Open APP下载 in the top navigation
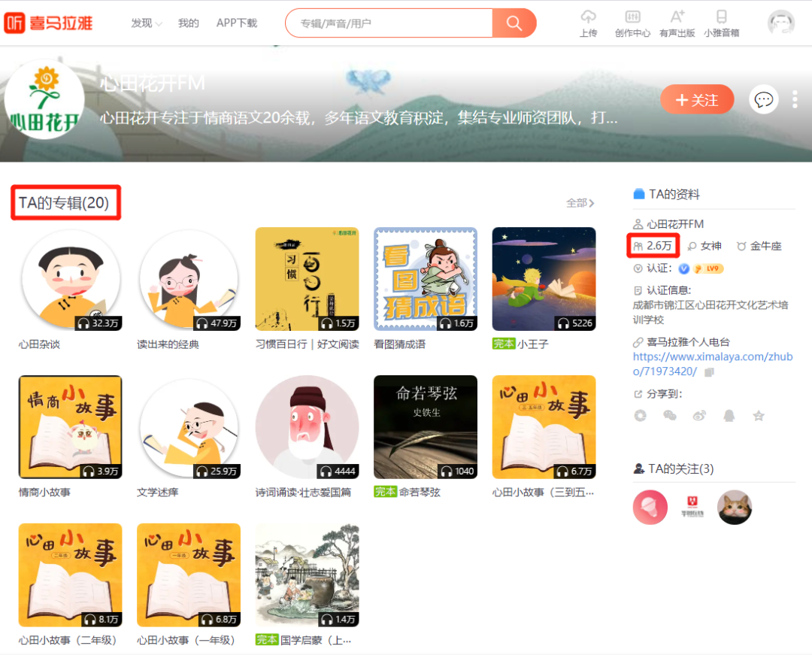 [x=237, y=23]
